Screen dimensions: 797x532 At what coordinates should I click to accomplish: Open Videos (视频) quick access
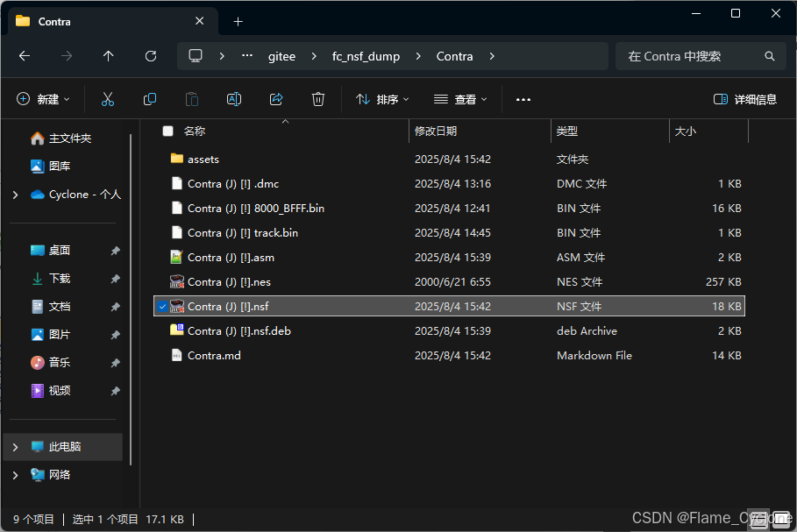point(50,390)
